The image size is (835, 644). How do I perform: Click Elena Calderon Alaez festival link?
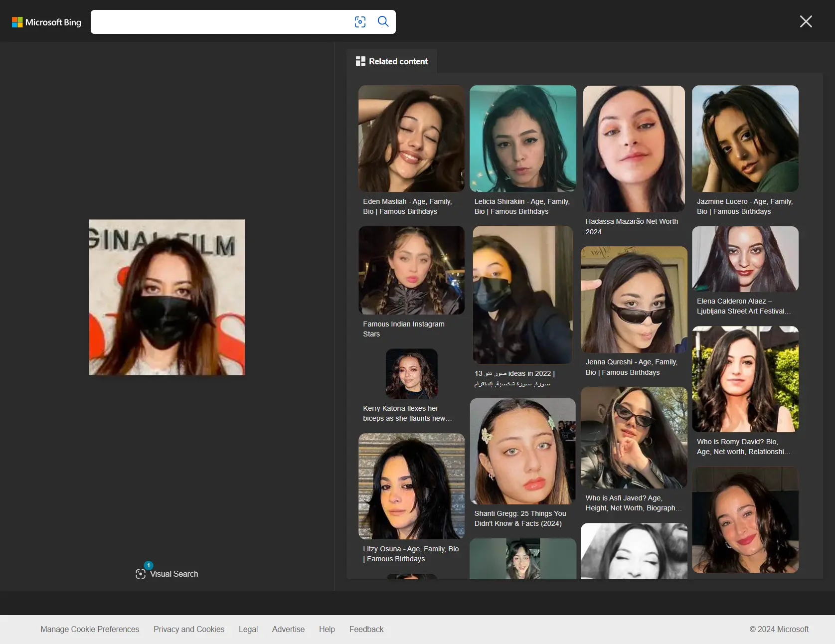pyautogui.click(x=743, y=306)
